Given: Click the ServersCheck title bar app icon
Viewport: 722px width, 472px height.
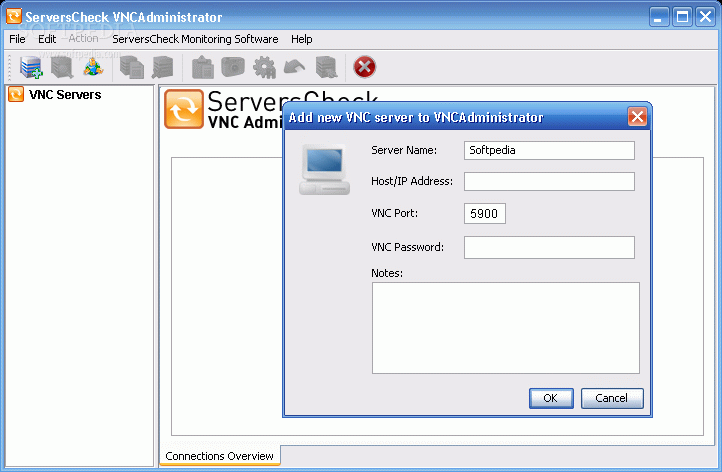Looking at the screenshot, I should [14, 16].
